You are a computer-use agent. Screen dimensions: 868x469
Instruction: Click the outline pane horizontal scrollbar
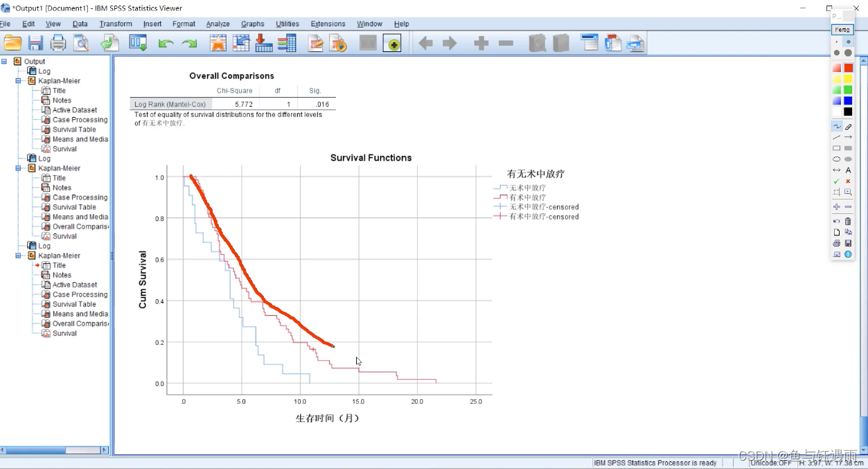(55, 450)
